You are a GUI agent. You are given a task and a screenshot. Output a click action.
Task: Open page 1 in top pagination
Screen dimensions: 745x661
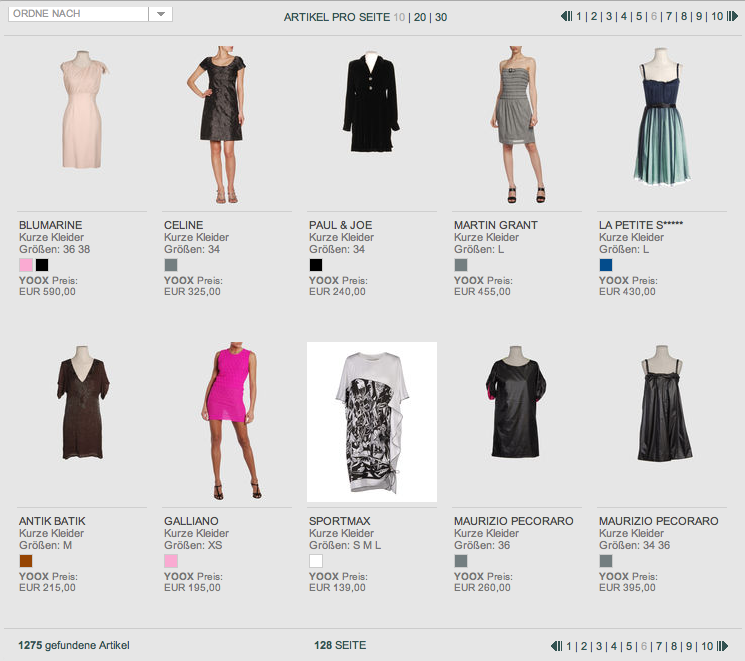579,16
